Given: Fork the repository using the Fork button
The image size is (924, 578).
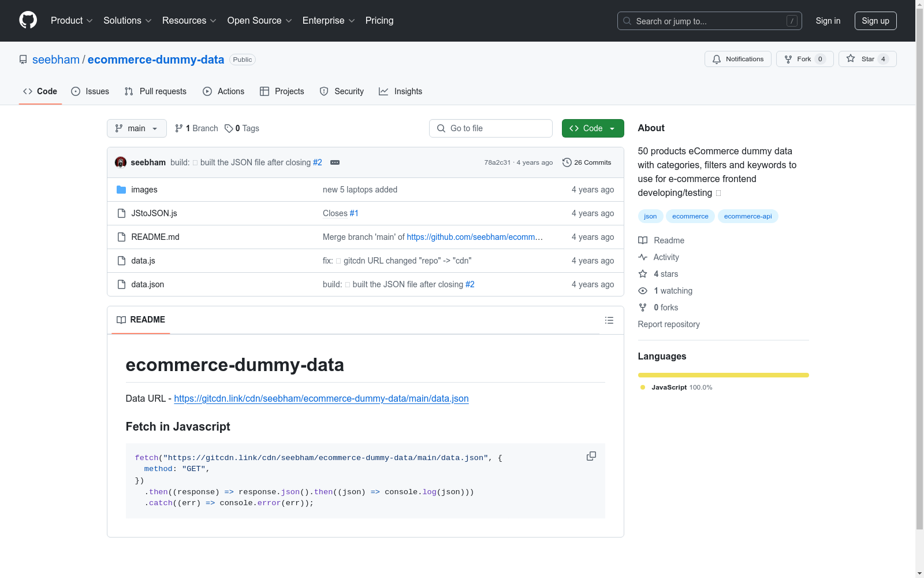Looking at the screenshot, I should coord(804,59).
